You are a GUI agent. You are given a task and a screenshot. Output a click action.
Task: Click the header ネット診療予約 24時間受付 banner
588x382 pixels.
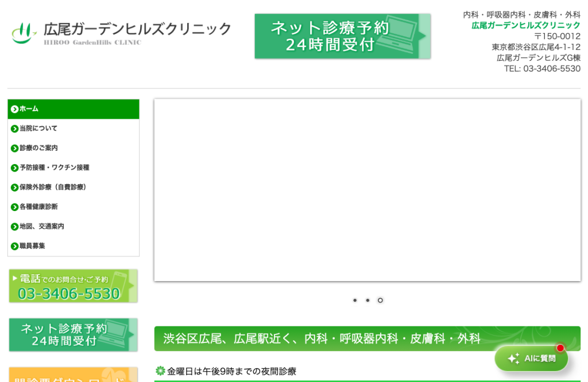343,36
